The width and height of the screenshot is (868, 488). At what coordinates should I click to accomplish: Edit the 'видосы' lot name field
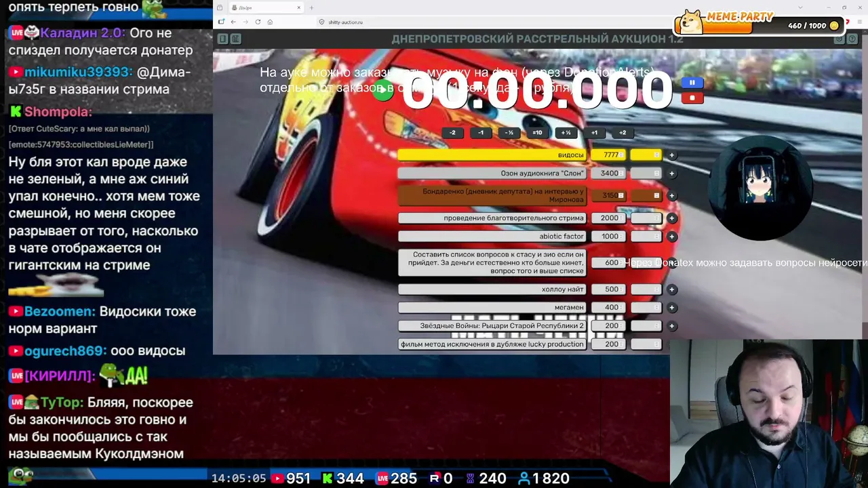492,155
